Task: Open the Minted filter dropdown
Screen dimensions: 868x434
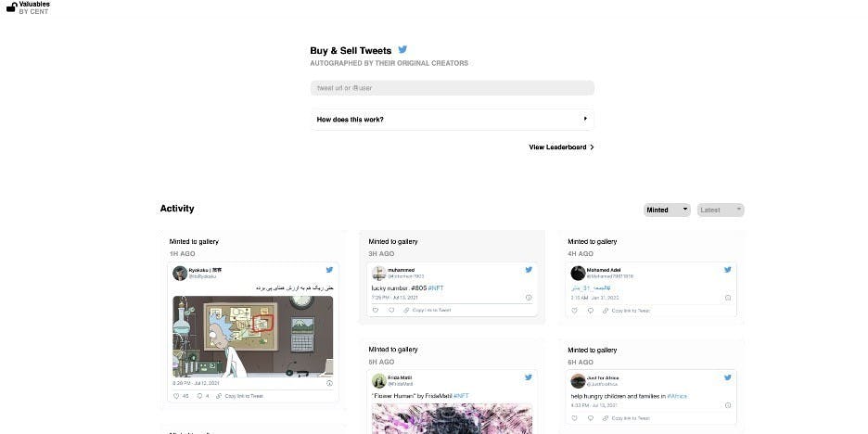Action: [x=667, y=210]
